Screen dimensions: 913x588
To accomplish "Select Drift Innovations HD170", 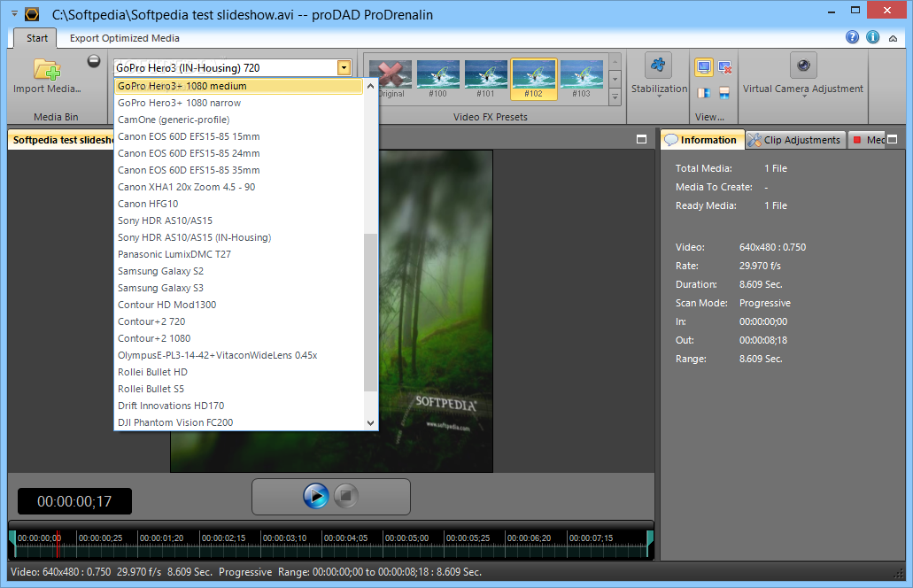I will 238,406.
